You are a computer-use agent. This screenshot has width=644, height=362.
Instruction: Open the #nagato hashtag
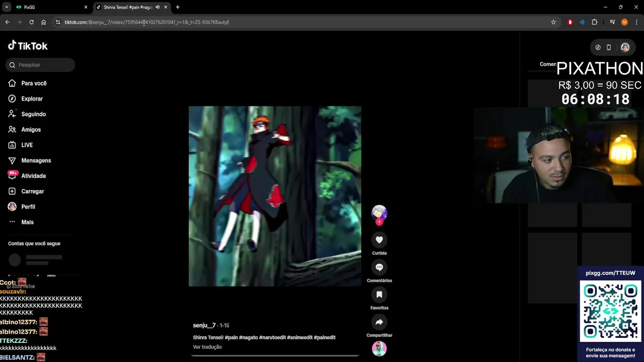248,337
